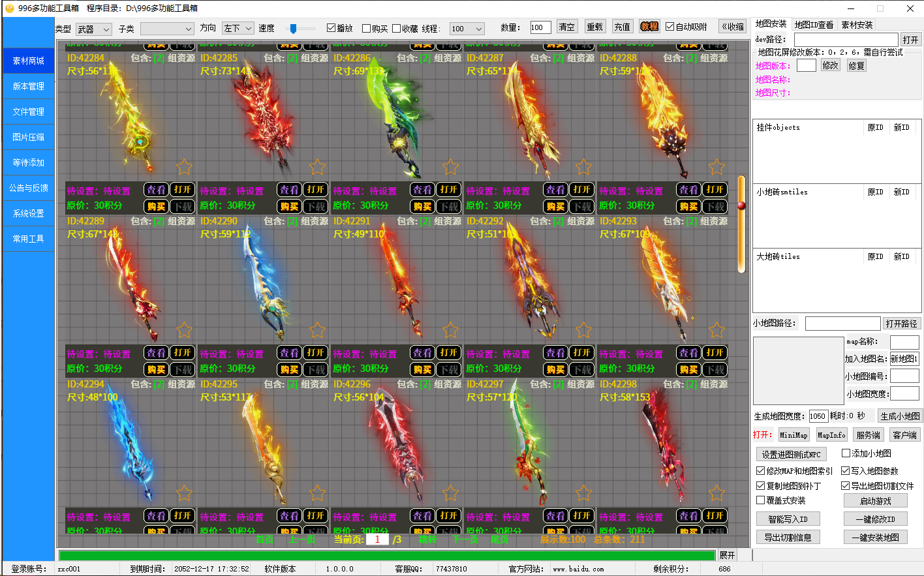Mark weapon ID:42289 as favorite via star
This screenshot has height=576, width=924.
(185, 330)
